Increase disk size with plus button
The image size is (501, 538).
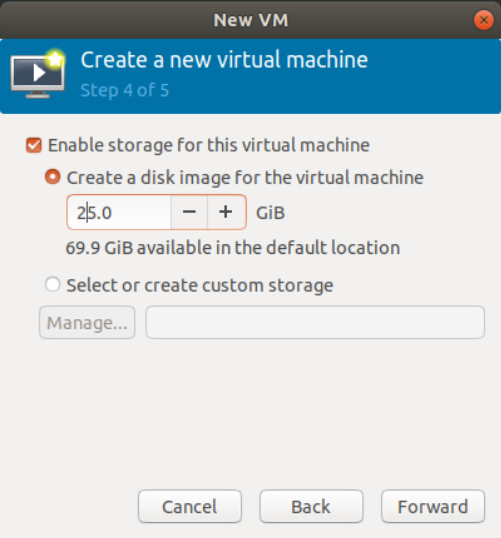click(226, 212)
